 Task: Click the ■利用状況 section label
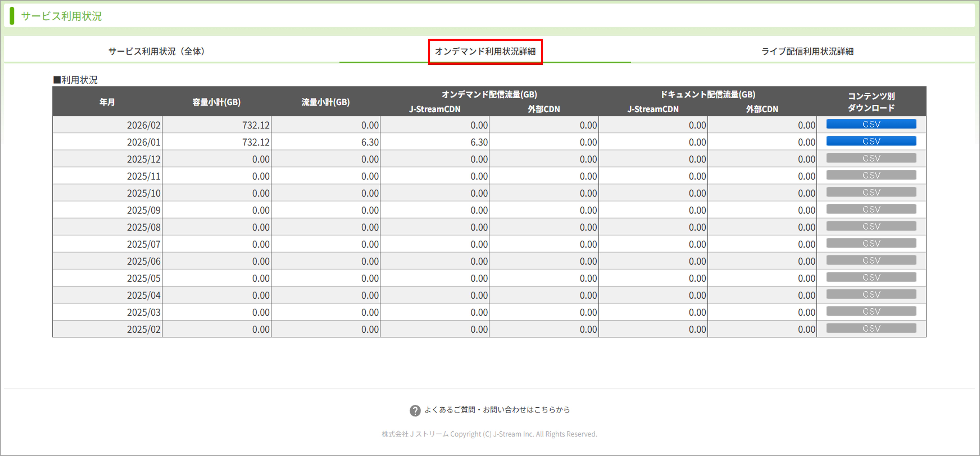[x=75, y=80]
